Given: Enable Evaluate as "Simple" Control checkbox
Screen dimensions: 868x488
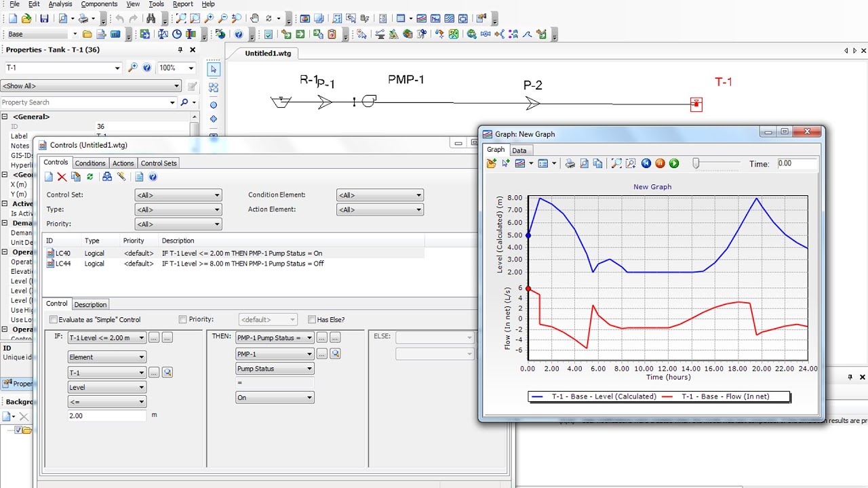Looking at the screenshot, I should 54,320.
